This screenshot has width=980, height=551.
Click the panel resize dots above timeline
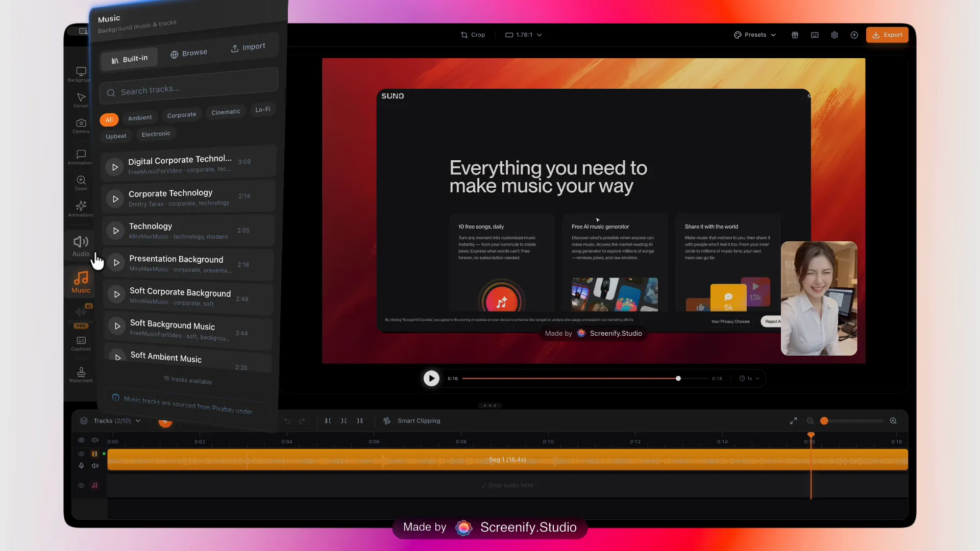pyautogui.click(x=490, y=406)
